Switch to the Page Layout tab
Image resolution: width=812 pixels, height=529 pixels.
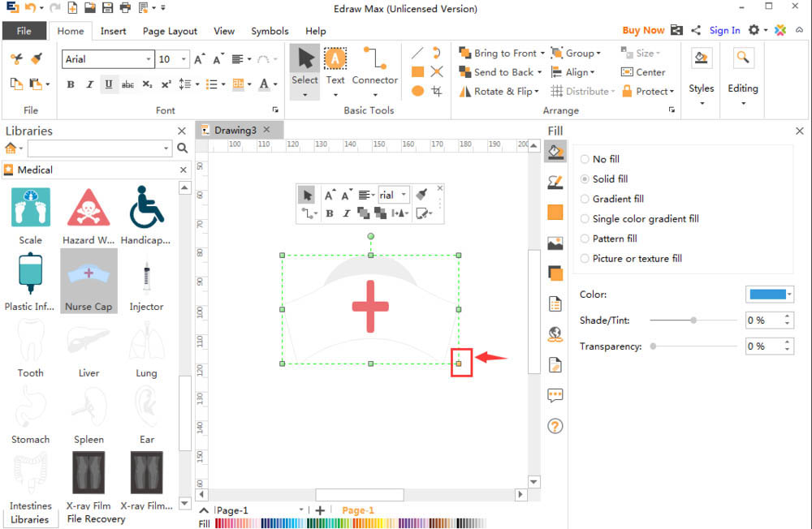click(x=170, y=31)
